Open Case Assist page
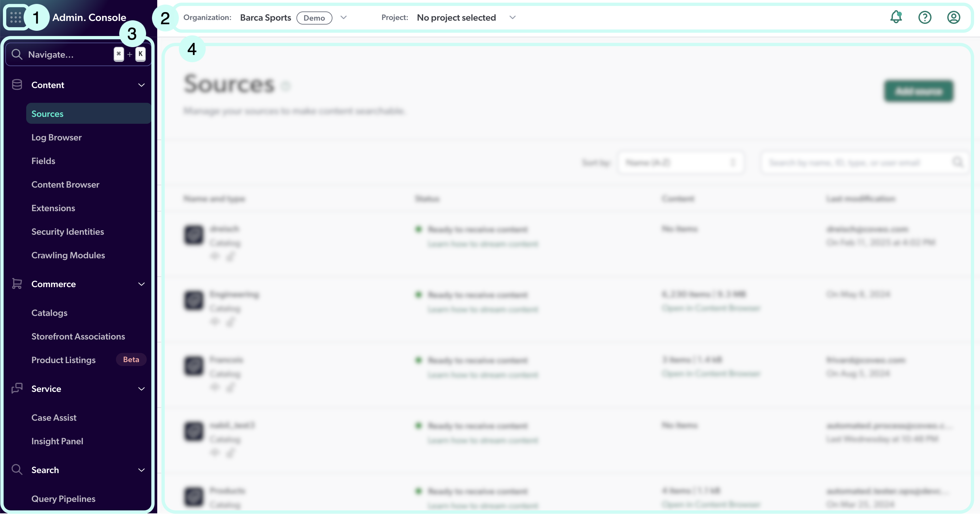The width and height of the screenshot is (980, 514). pyautogui.click(x=54, y=417)
